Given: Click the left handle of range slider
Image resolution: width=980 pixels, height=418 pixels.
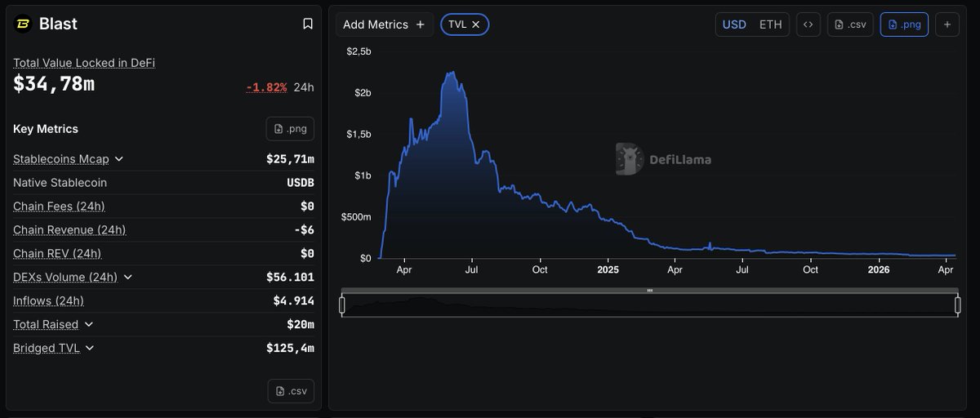Looking at the screenshot, I should [x=342, y=305].
